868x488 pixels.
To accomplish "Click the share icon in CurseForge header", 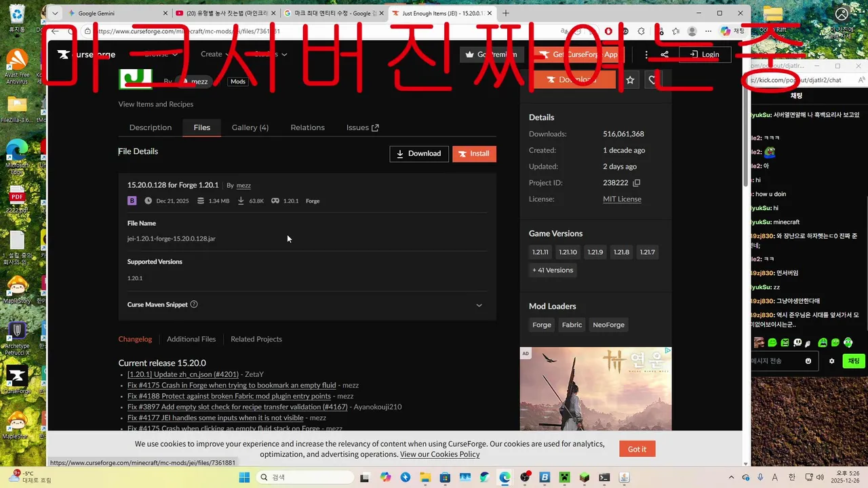I will [665, 54].
